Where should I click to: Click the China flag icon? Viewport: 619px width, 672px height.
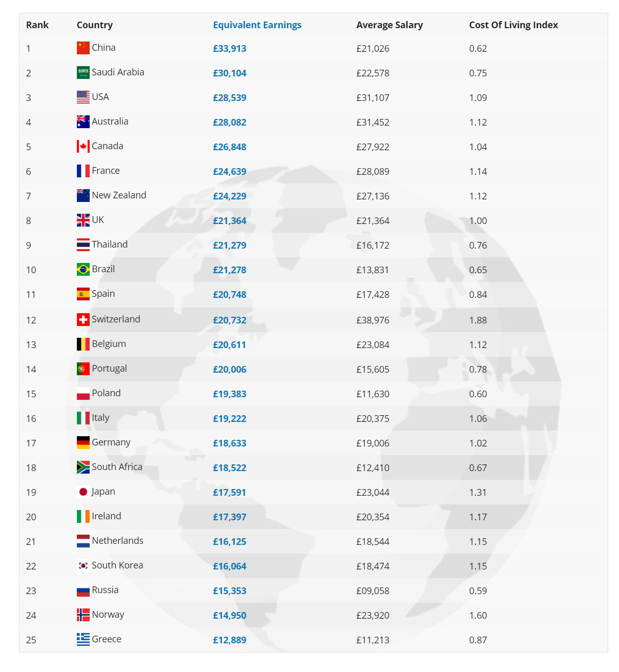83,48
